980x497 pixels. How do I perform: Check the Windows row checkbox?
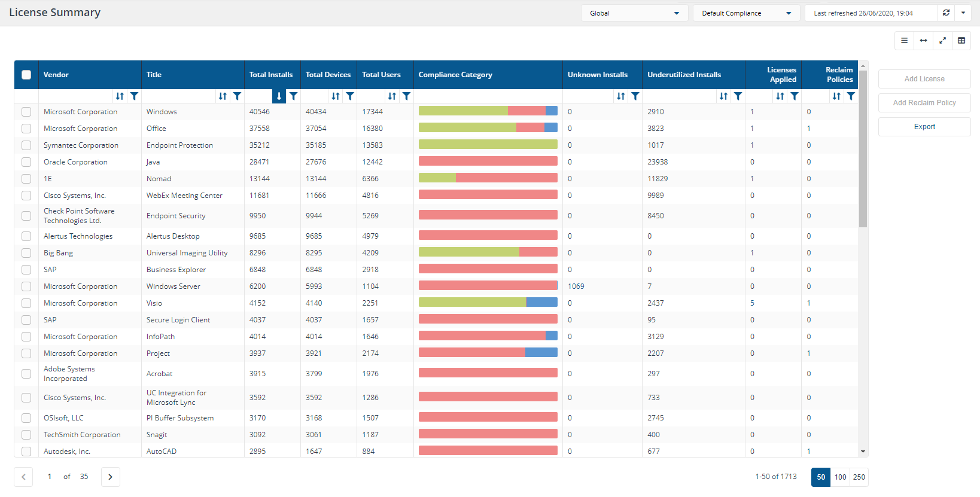26,112
